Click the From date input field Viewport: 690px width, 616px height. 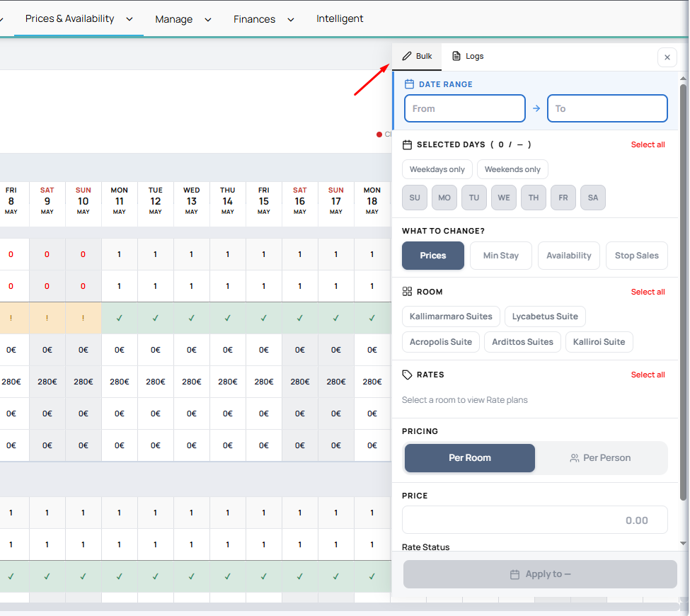(464, 108)
